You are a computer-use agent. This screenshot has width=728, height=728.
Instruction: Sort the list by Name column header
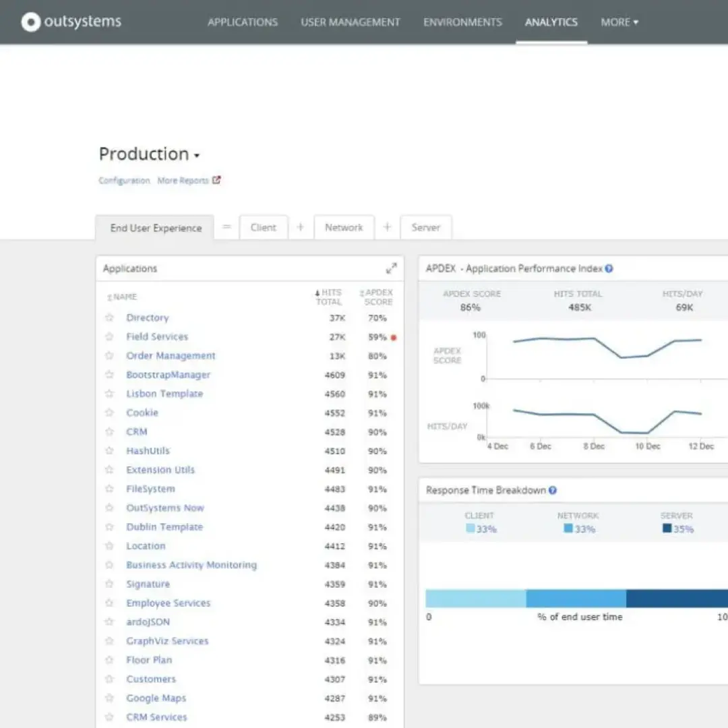(124, 297)
